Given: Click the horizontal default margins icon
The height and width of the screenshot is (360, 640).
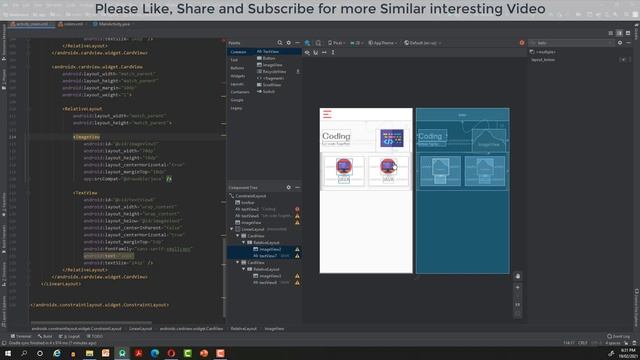Looking at the screenshot, I should tap(324, 52).
